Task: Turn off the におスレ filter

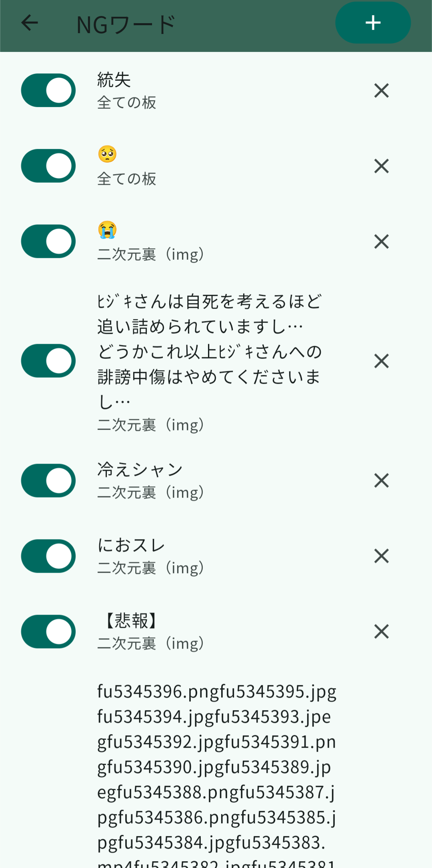Action: click(x=48, y=556)
